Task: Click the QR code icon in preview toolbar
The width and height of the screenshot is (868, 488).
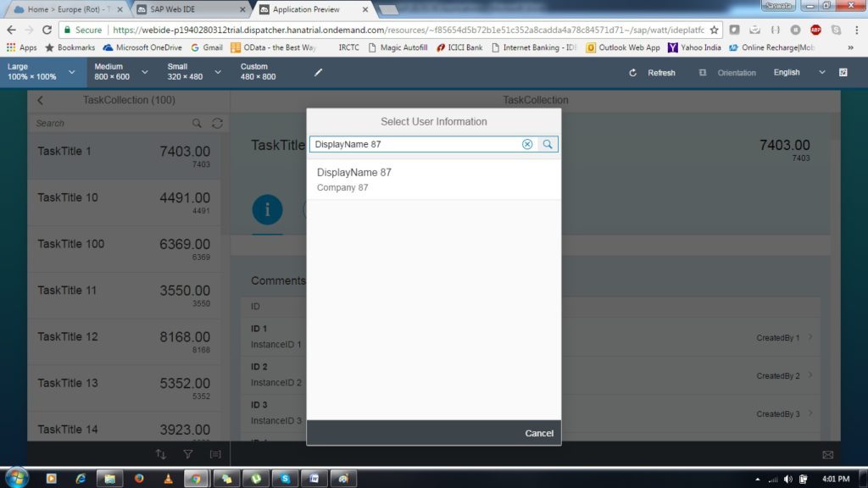Action: 843,73
